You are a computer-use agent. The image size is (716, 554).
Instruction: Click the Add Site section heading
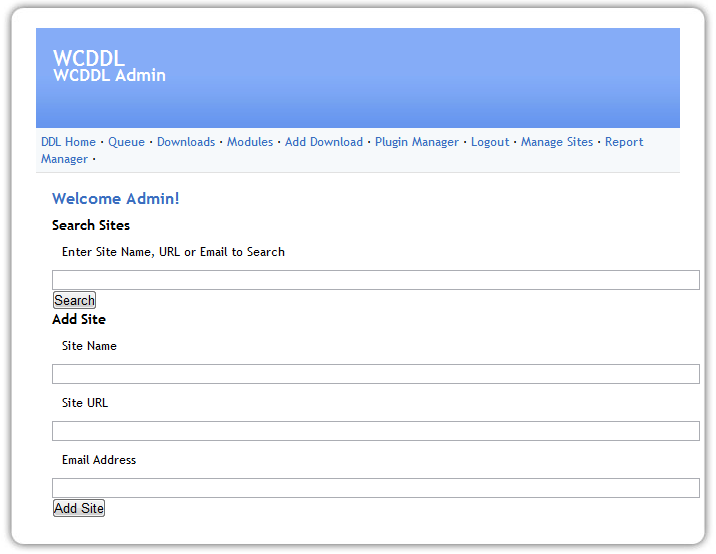[78, 319]
